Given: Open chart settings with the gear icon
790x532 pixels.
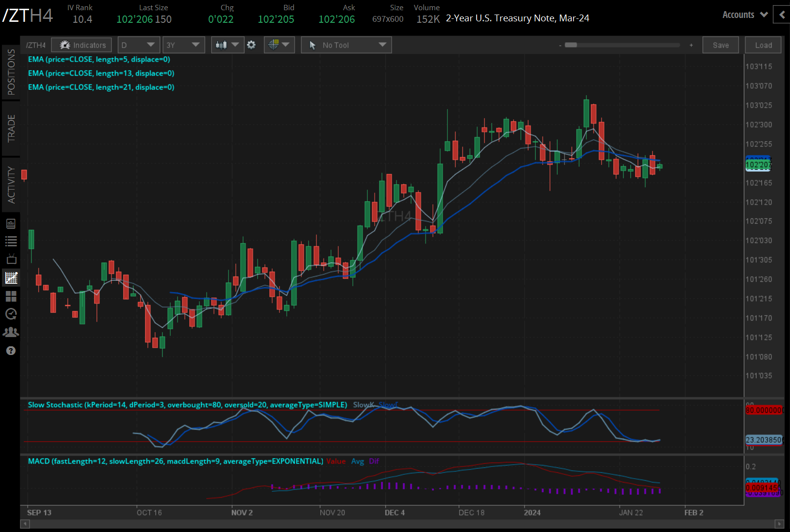Looking at the screenshot, I should [251, 45].
